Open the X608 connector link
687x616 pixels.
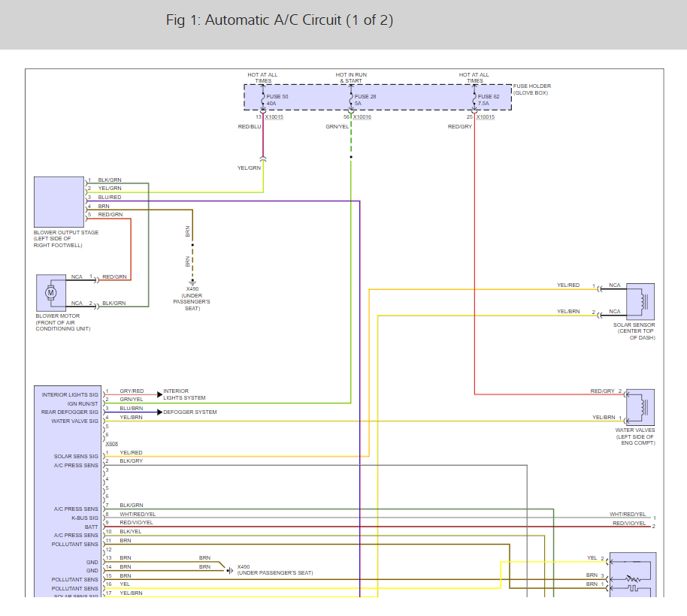(111, 444)
